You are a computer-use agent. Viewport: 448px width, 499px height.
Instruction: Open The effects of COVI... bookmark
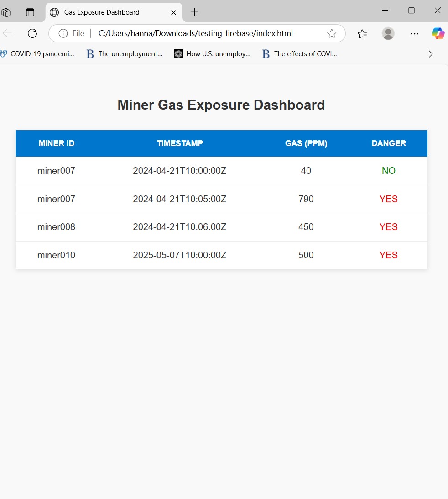click(300, 54)
